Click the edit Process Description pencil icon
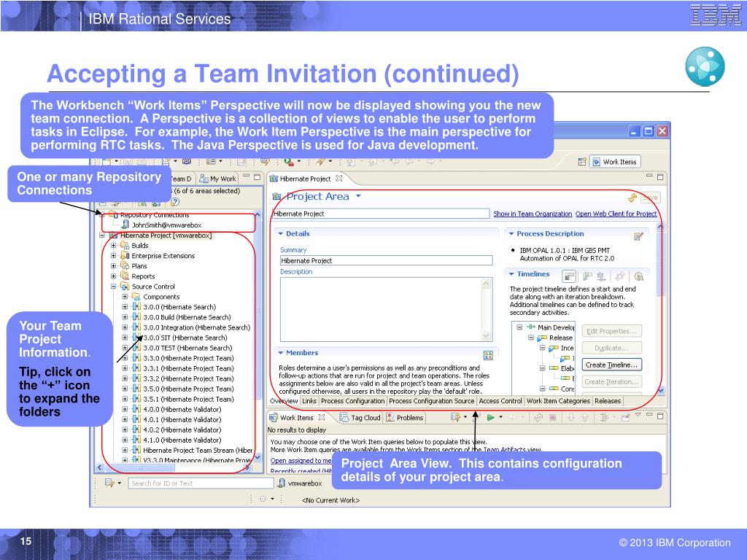Image resolution: width=747 pixels, height=560 pixels. click(638, 236)
